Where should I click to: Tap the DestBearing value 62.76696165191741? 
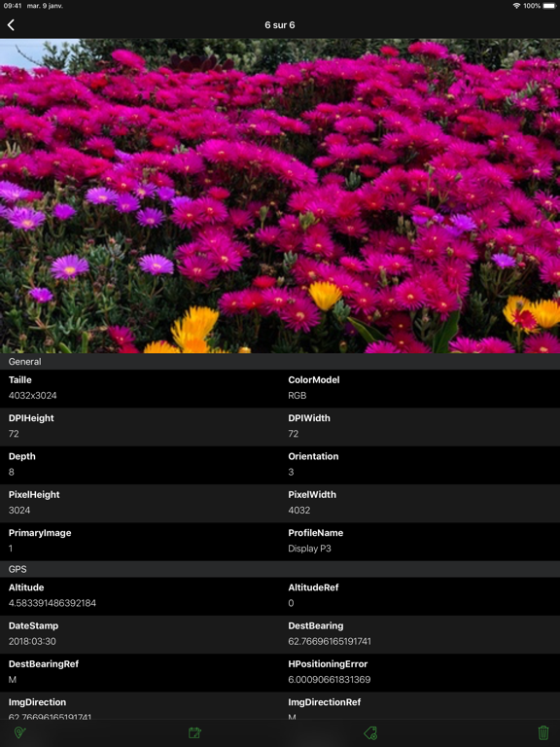330,641
